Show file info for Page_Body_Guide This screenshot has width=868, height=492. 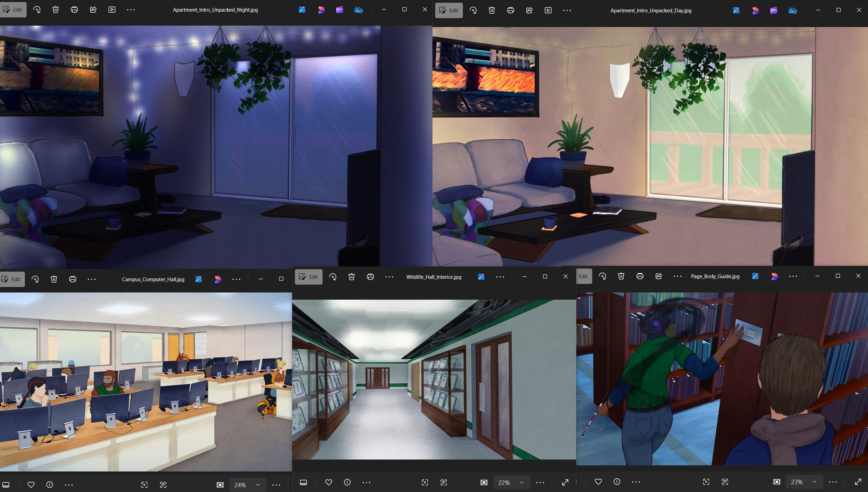(617, 482)
